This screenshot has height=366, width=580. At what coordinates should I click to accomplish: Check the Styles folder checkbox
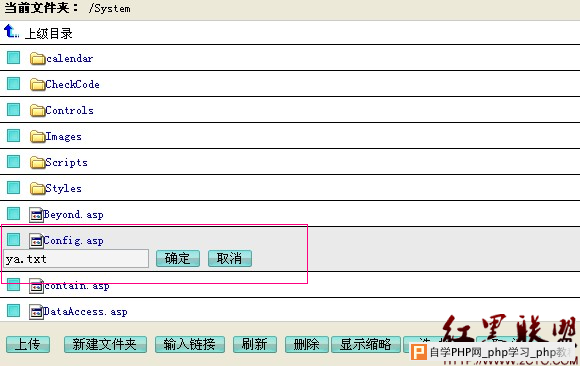point(14,187)
